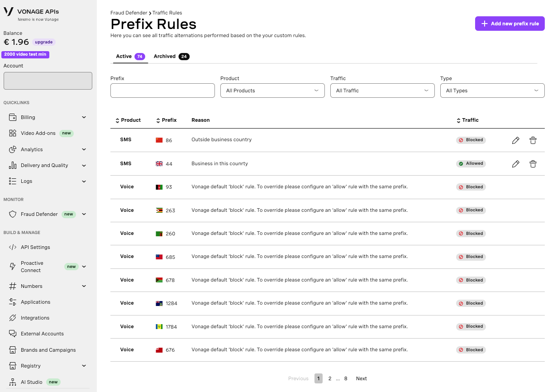The height and width of the screenshot is (392, 557).
Task: Delete the SMS prefix 44 rule
Action: tap(533, 163)
